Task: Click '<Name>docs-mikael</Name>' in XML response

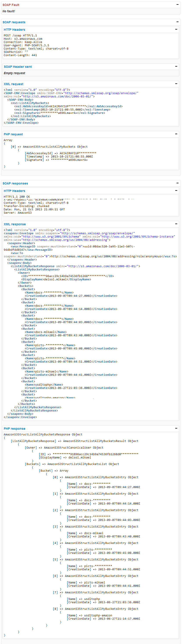Action: click(x=46, y=332)
